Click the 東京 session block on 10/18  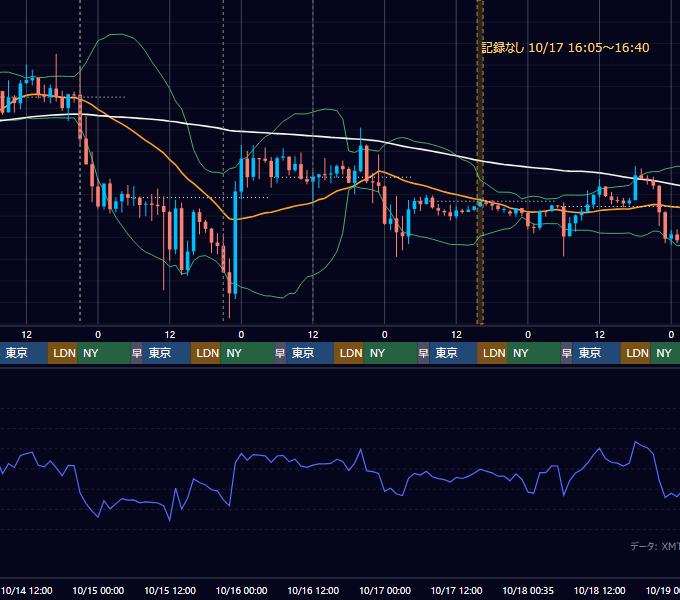coord(597,353)
